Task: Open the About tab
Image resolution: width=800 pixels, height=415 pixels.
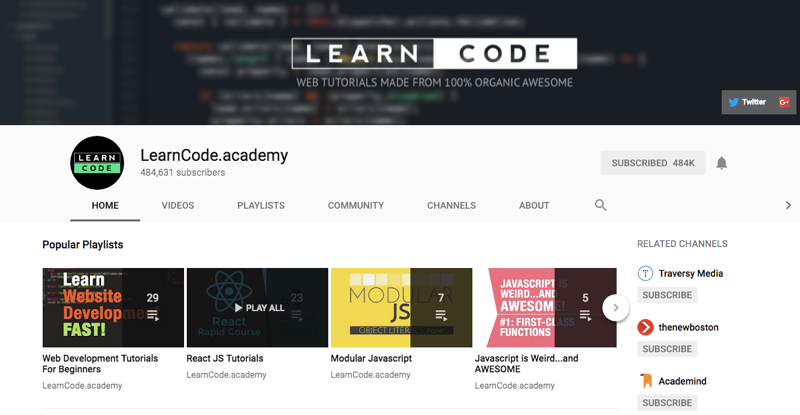Action: coord(534,206)
